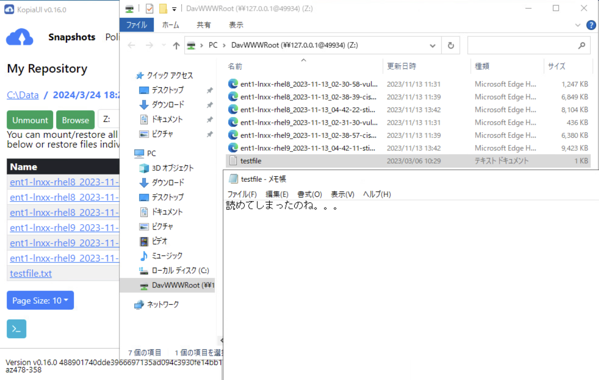The height and width of the screenshot is (380, 599).
Task: Open ミュージック folder in navigation pane
Action: 161,256
